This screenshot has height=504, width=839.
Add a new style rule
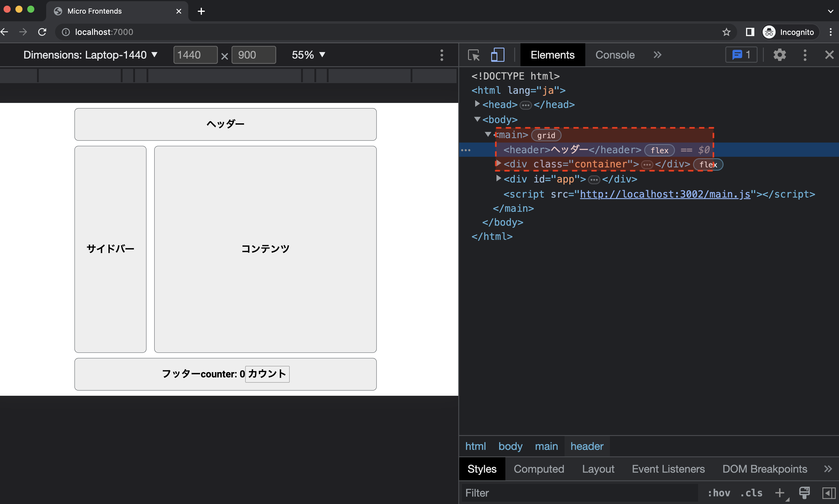(x=780, y=493)
